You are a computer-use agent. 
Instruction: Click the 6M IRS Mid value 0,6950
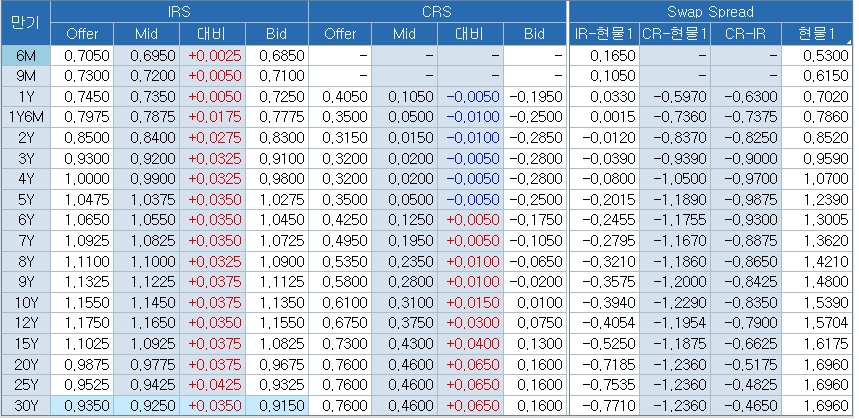click(147, 55)
